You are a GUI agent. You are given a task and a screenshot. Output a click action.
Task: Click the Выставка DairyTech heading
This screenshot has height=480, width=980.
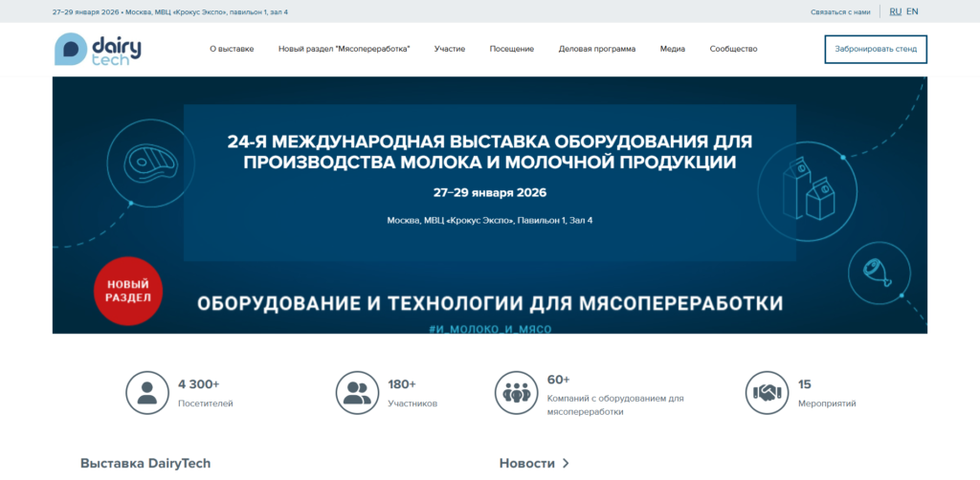[145, 463]
